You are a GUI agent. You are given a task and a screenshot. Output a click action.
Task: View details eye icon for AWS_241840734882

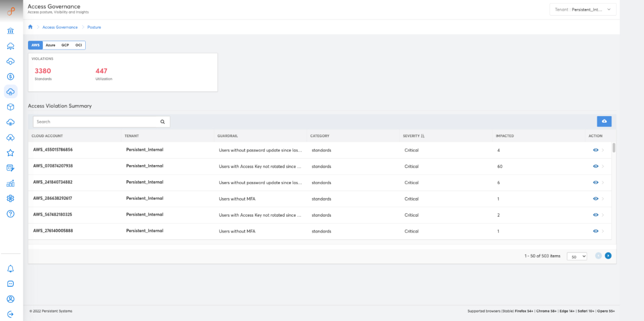pyautogui.click(x=596, y=182)
